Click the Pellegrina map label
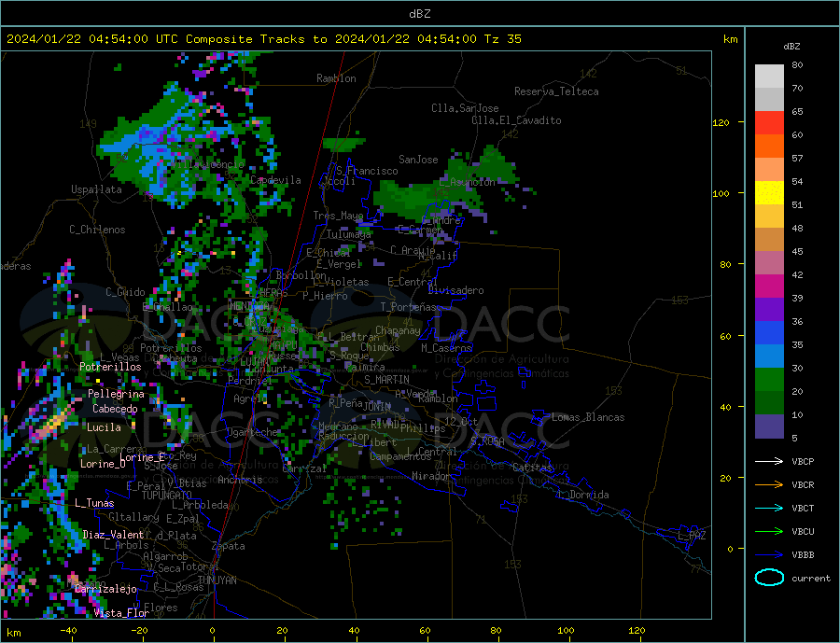The image size is (840, 643). pos(117,394)
